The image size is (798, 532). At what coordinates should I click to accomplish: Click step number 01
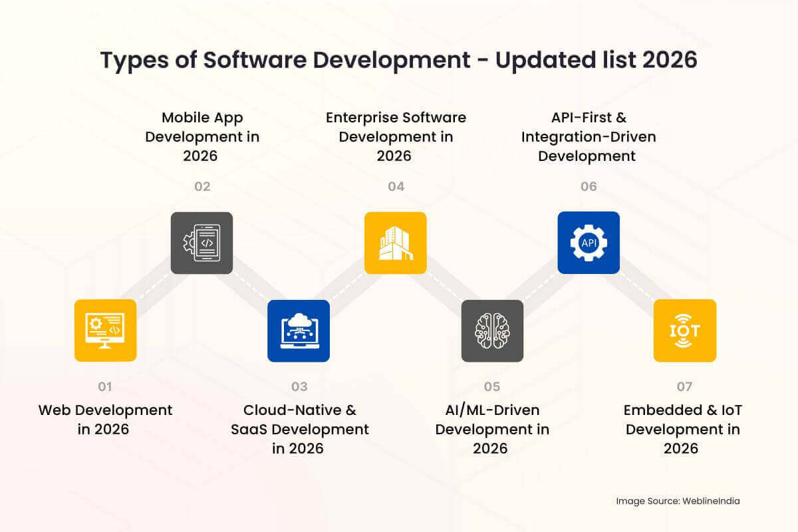(105, 386)
